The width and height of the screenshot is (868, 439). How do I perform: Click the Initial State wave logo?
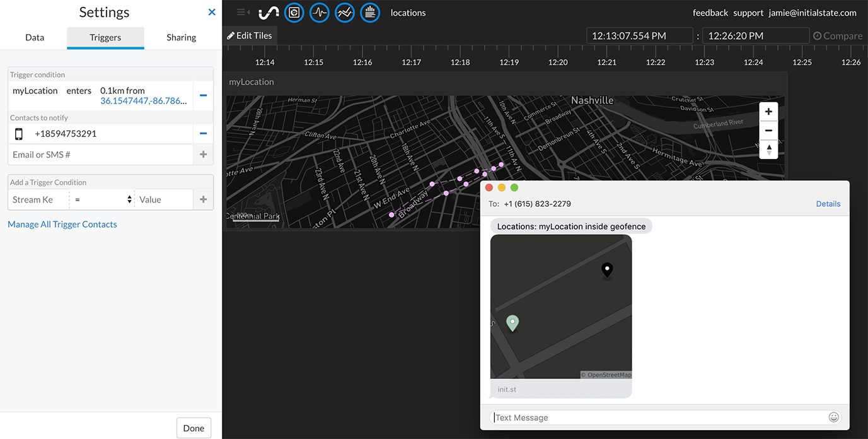point(269,12)
